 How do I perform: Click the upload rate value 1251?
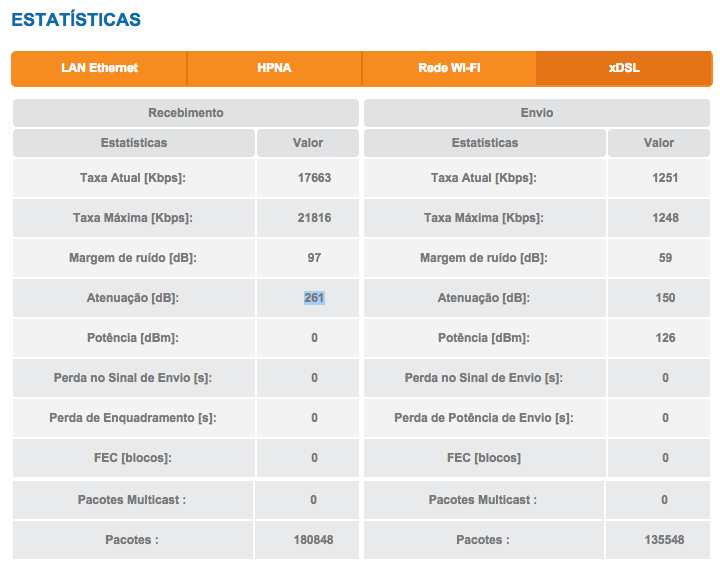tap(665, 178)
